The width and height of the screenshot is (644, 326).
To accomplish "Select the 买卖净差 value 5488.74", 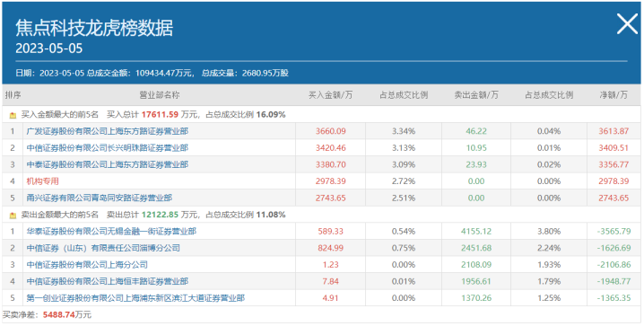I will pyautogui.click(x=58, y=315).
